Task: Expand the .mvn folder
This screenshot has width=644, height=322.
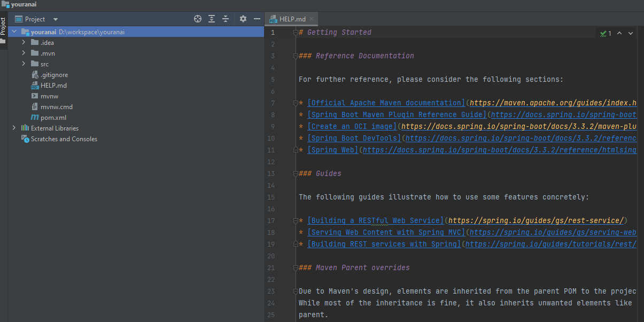Action: pos(24,53)
